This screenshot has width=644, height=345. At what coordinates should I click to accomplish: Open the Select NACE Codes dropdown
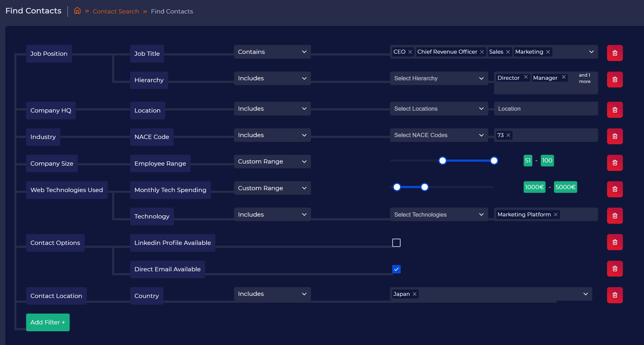tap(439, 135)
